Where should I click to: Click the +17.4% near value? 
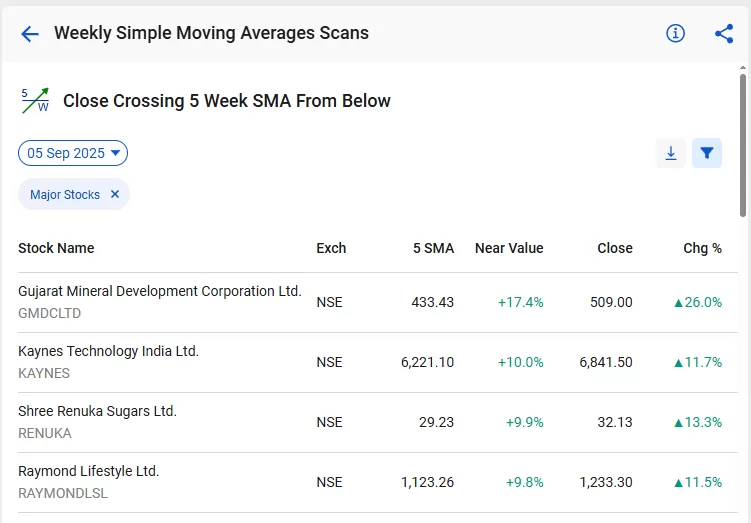tap(521, 302)
